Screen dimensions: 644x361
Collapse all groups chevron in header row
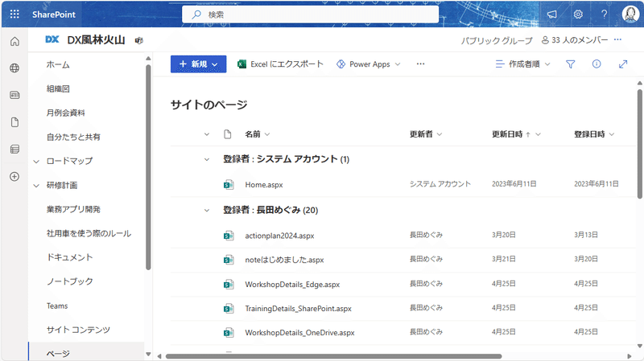click(x=207, y=134)
